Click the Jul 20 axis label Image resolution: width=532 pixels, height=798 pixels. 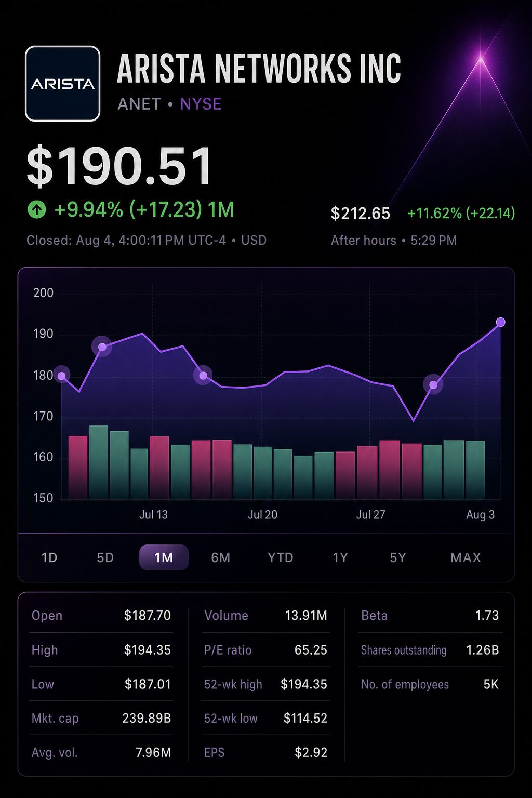[x=262, y=515]
